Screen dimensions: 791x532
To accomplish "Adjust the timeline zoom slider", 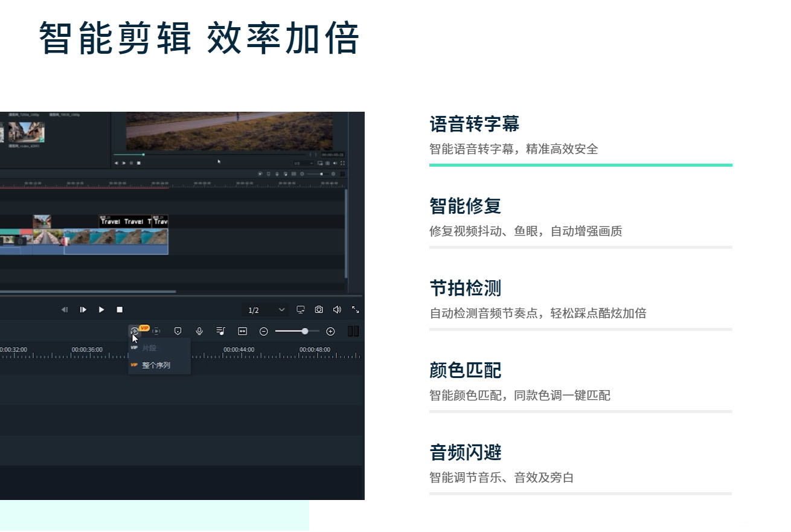I will (305, 331).
